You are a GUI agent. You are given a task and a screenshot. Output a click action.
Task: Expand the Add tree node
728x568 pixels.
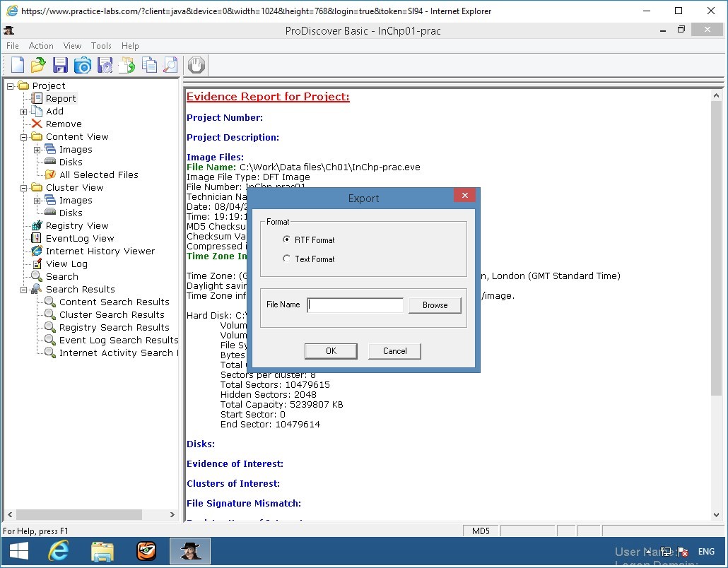point(24,112)
